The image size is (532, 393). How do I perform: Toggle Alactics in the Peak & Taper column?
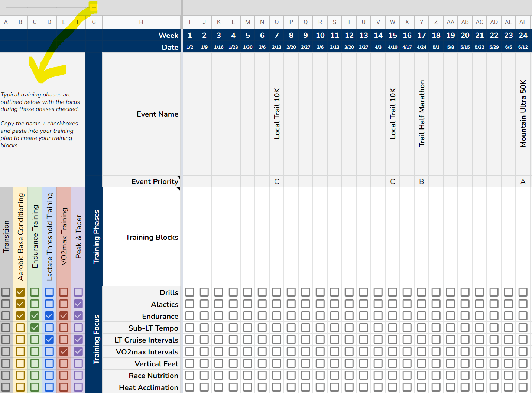(x=78, y=304)
